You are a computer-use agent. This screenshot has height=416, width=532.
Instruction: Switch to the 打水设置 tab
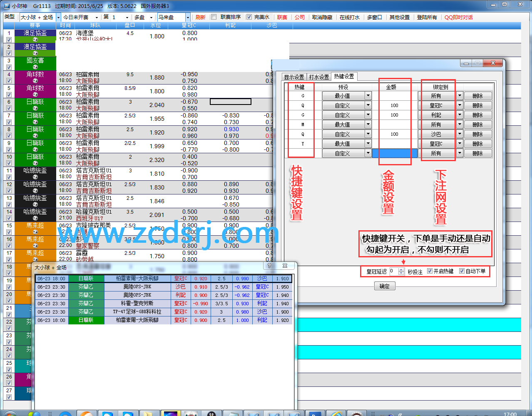(319, 77)
